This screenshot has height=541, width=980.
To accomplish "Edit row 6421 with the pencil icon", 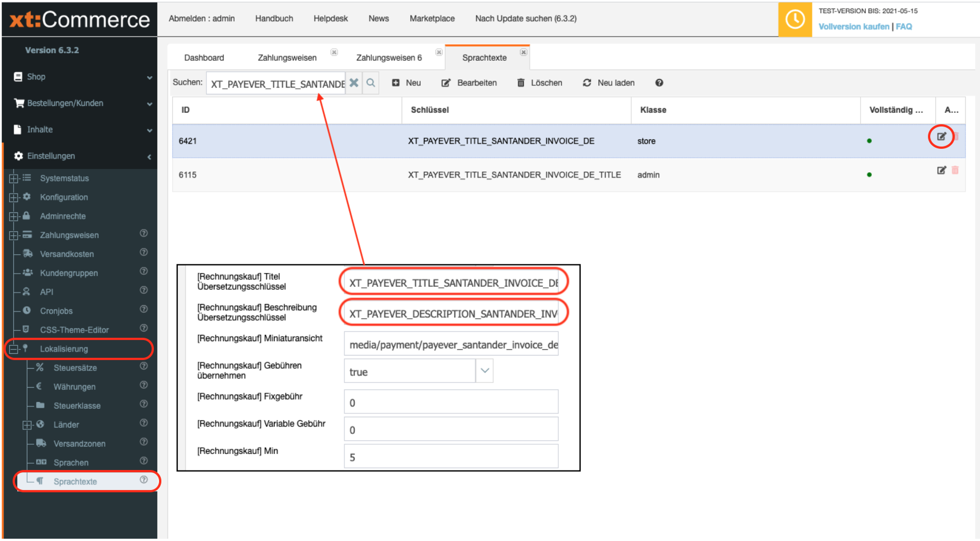I will point(941,137).
